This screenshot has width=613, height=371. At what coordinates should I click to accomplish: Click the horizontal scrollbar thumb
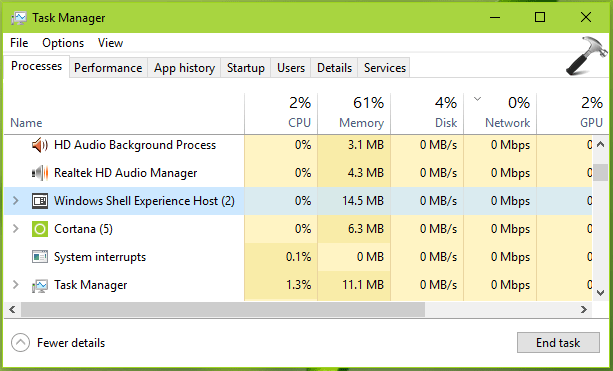(x=223, y=310)
